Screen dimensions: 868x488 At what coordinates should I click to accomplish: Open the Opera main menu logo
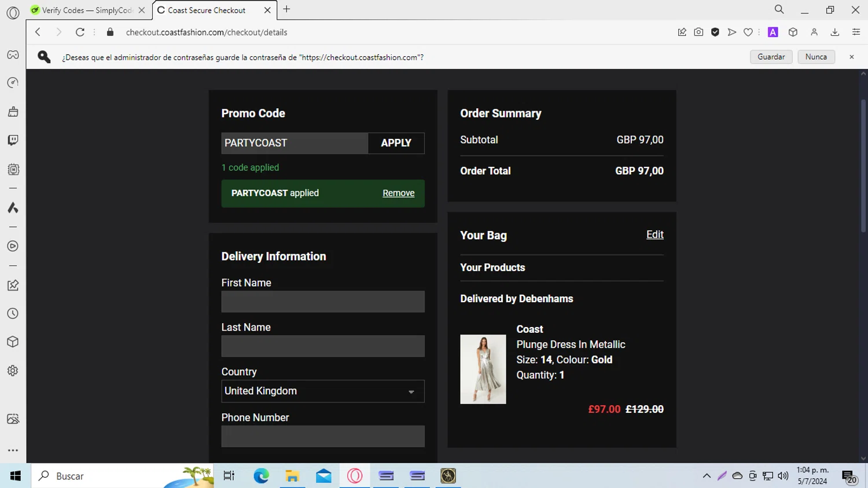click(13, 13)
